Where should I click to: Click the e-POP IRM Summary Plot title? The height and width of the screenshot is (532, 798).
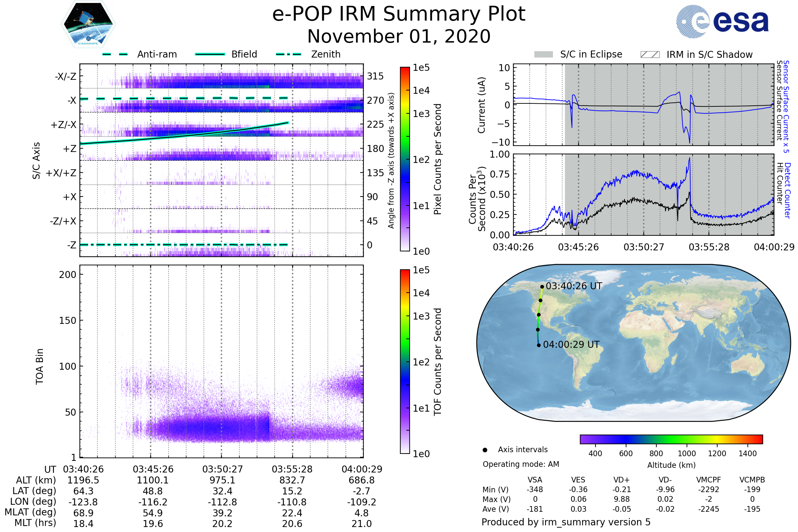[x=399, y=14]
